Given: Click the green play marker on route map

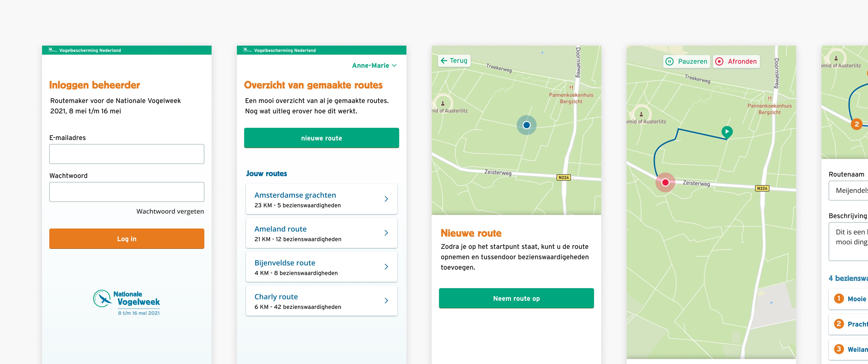Looking at the screenshot, I should pyautogui.click(x=727, y=131).
